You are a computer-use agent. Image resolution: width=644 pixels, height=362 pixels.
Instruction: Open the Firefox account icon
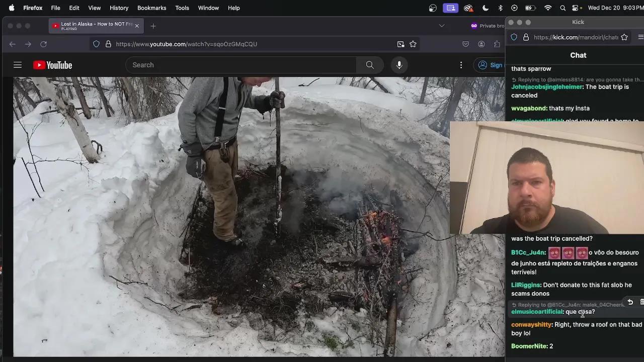click(x=481, y=44)
